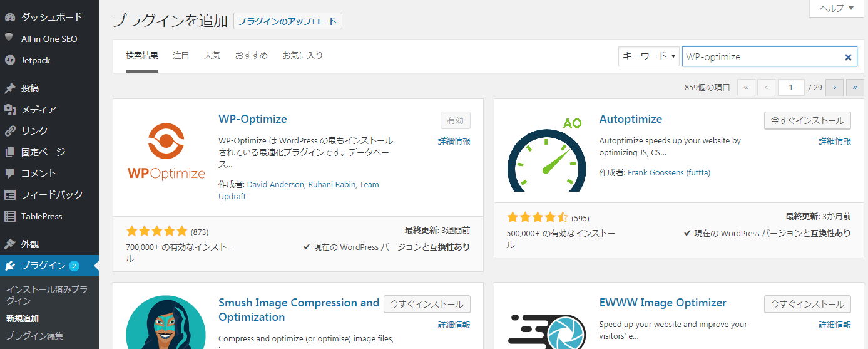
Task: Click the Dashboard gauge icon in sidebar
Action: point(9,17)
